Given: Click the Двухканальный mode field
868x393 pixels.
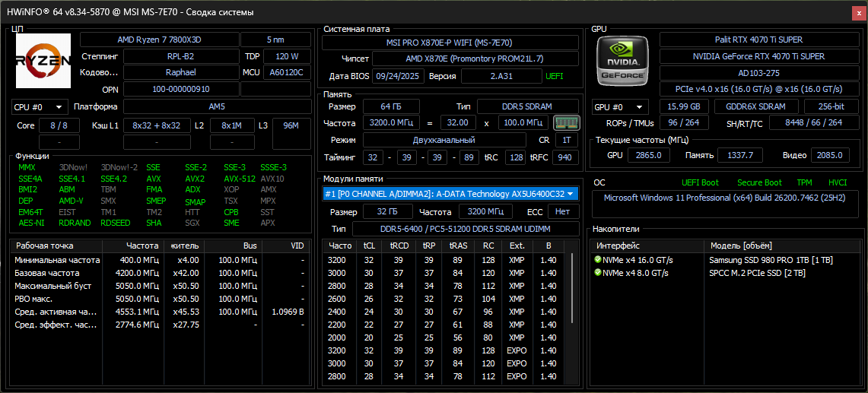Looking at the screenshot, I should click(x=444, y=140).
